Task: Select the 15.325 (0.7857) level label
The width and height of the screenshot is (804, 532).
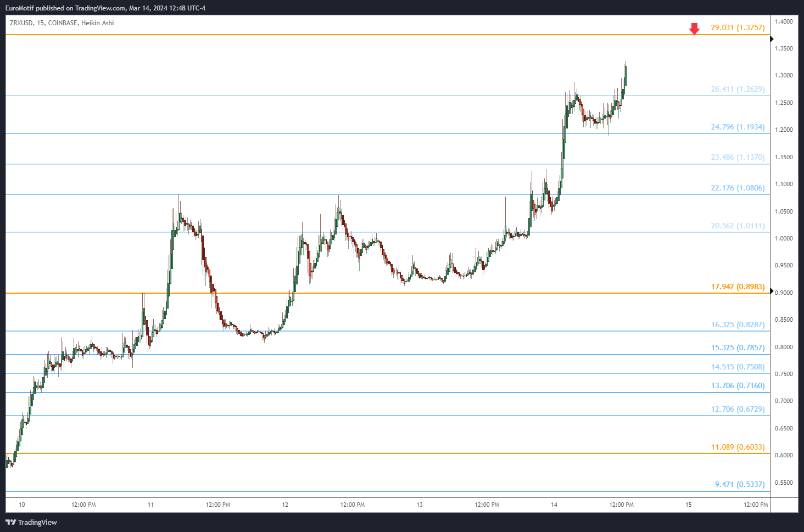Action: 738,348
